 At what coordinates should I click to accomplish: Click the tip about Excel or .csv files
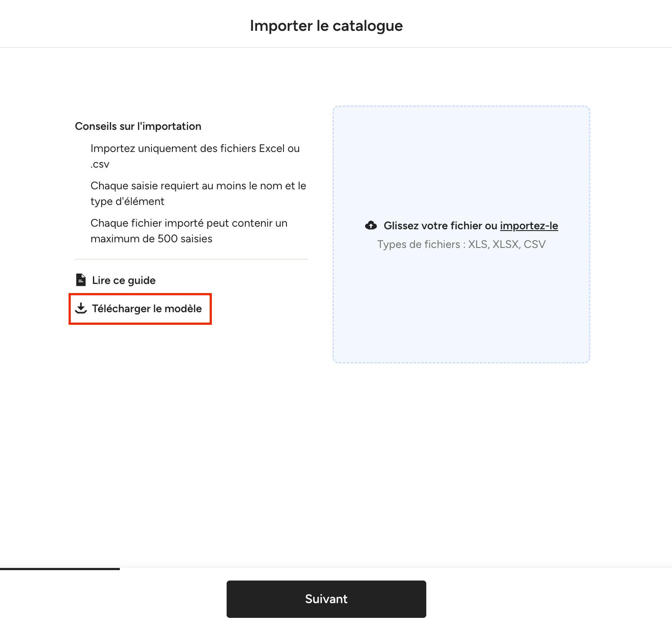click(195, 156)
